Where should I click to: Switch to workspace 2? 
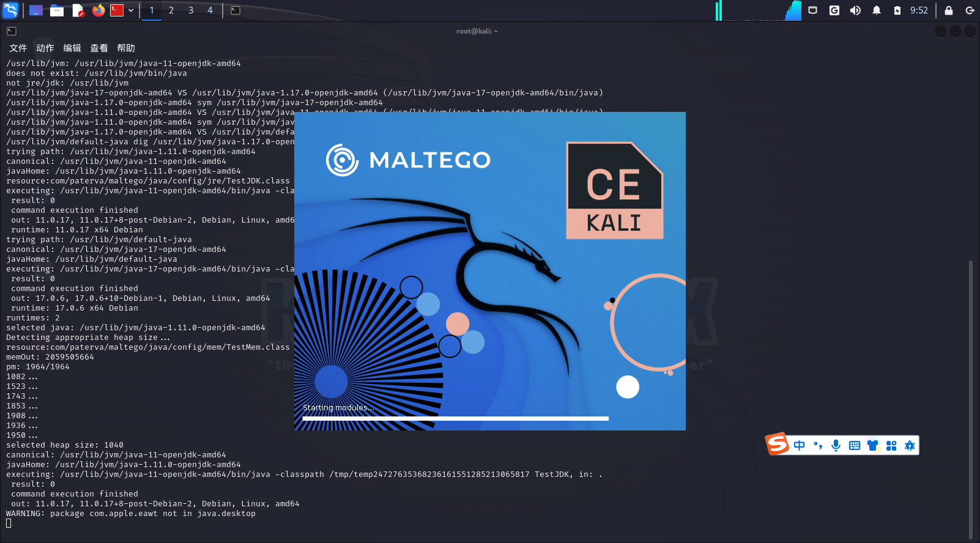(x=171, y=10)
